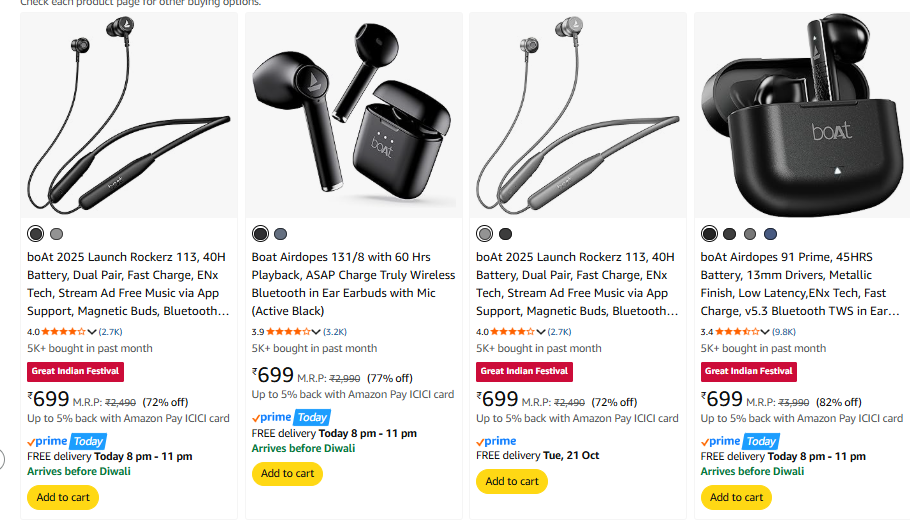The width and height of the screenshot is (910, 521).
Task: Open the grey Rockerz 113 neckband image
Action: (578, 115)
